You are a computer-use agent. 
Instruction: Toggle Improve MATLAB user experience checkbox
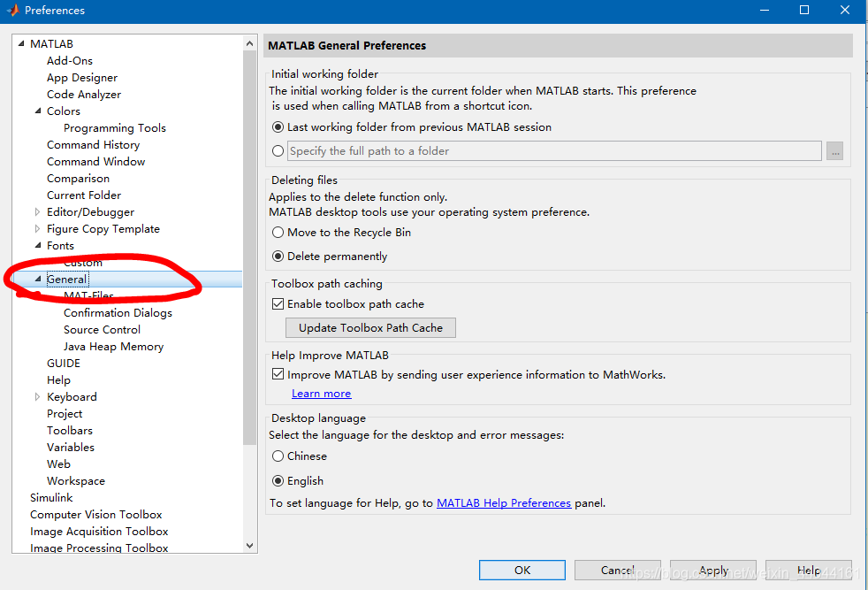click(x=278, y=374)
